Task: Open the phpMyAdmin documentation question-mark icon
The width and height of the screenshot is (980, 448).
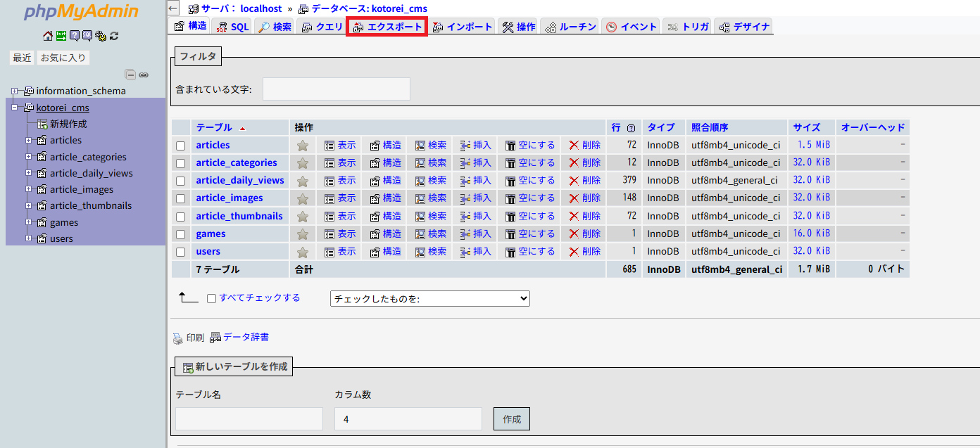Action: coord(74,36)
